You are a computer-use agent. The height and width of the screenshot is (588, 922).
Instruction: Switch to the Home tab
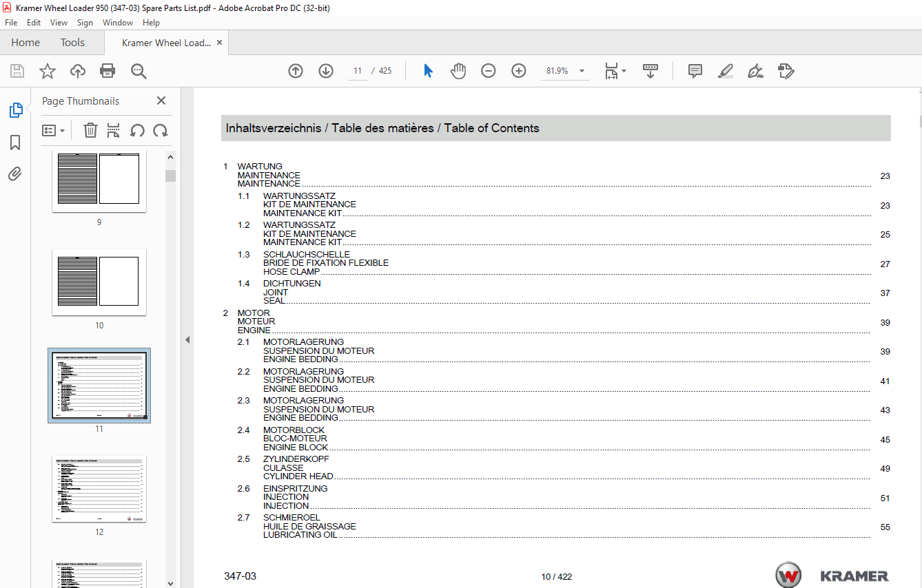point(25,43)
